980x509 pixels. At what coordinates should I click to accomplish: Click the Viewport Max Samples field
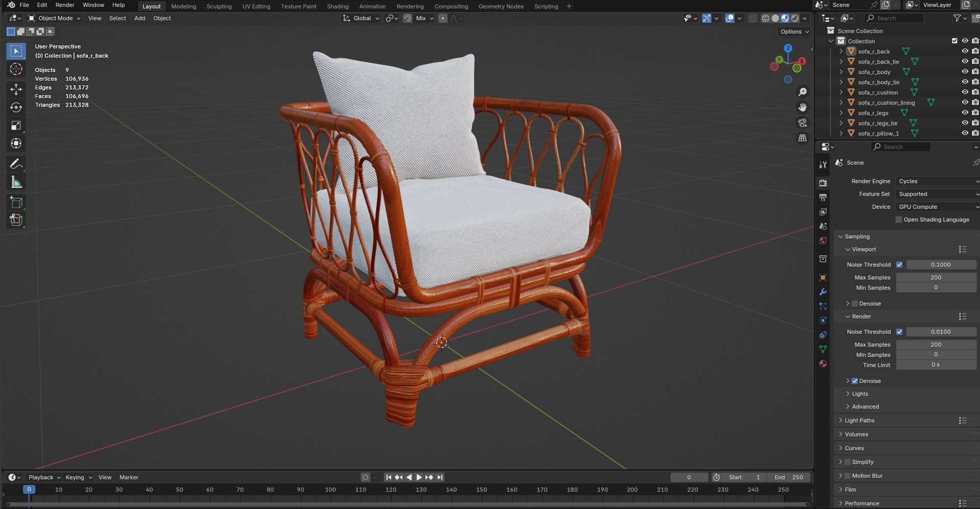pyautogui.click(x=936, y=277)
